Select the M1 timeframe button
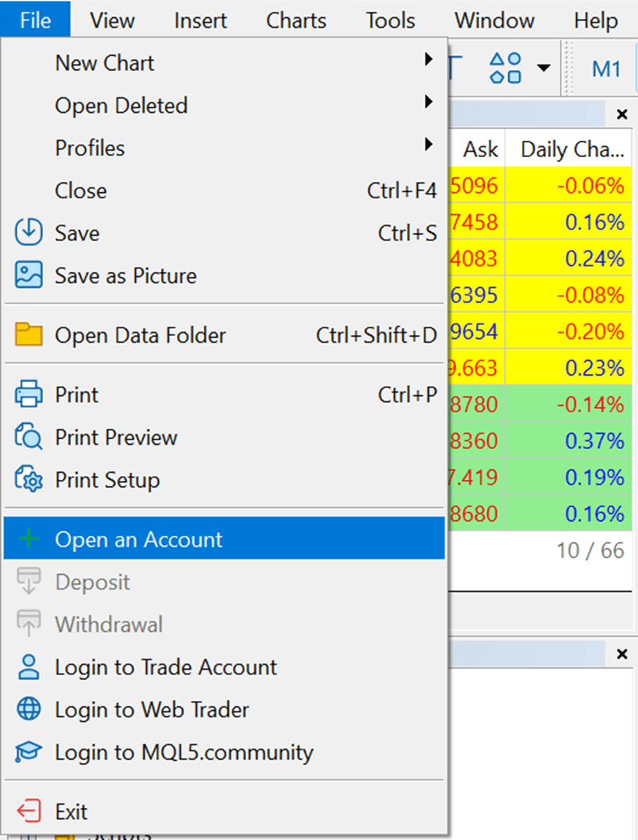The height and width of the screenshot is (840, 638). [x=606, y=68]
